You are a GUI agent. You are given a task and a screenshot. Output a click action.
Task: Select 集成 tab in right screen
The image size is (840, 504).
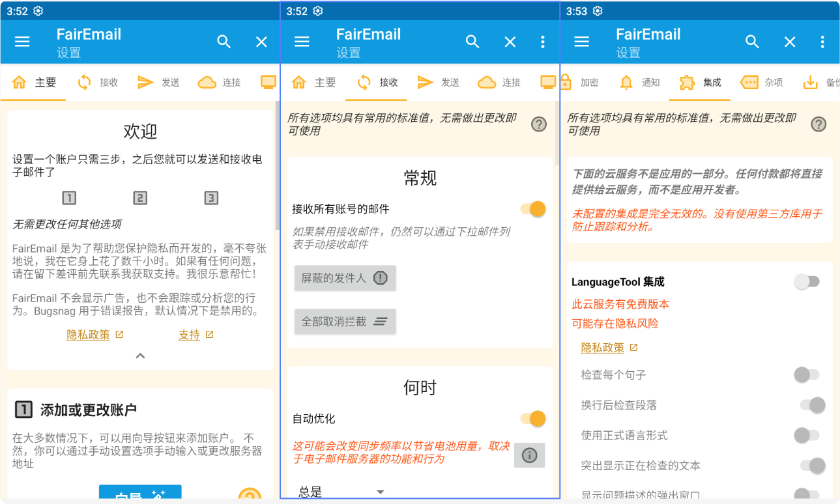coord(700,83)
